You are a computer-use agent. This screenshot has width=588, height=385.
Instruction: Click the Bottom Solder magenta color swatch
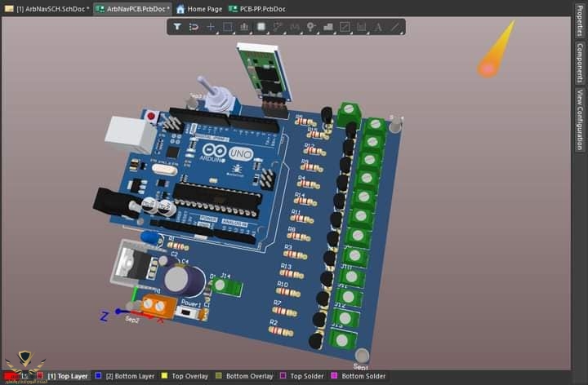point(334,376)
